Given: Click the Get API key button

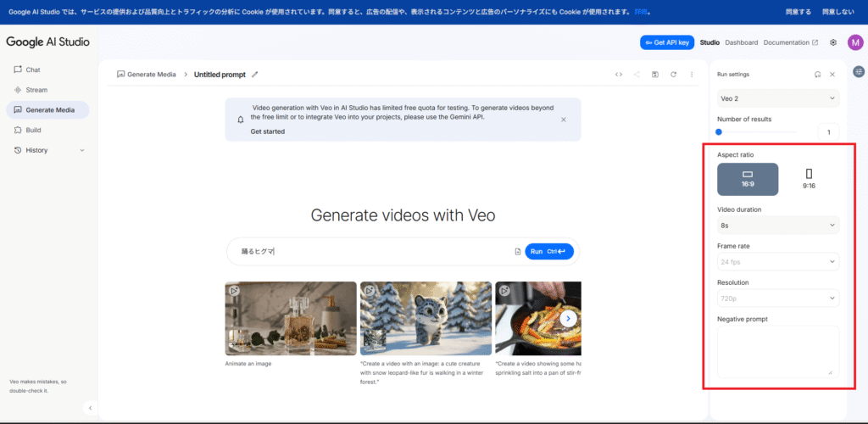Looking at the screenshot, I should click(667, 42).
